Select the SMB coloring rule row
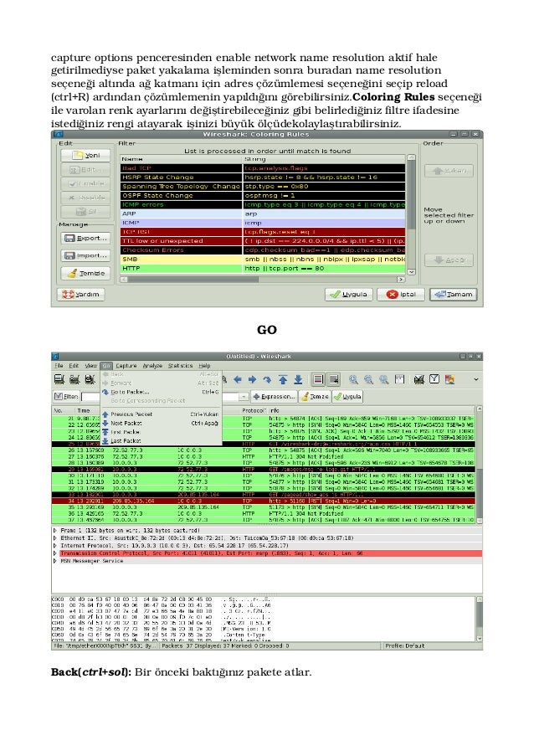The height and width of the screenshot is (756, 534). [263, 259]
